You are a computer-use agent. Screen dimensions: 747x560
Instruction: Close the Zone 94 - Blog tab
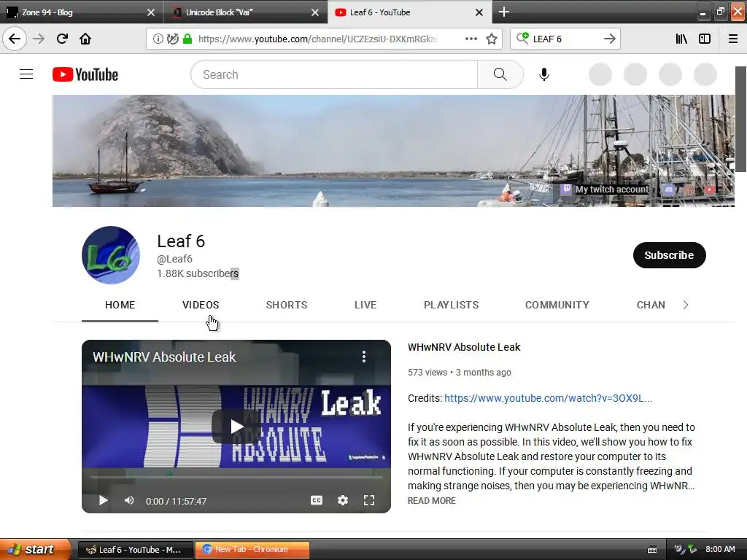point(150,12)
